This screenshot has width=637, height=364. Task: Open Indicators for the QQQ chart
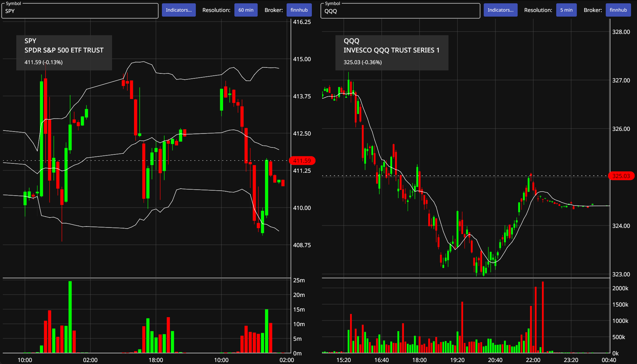click(x=500, y=10)
